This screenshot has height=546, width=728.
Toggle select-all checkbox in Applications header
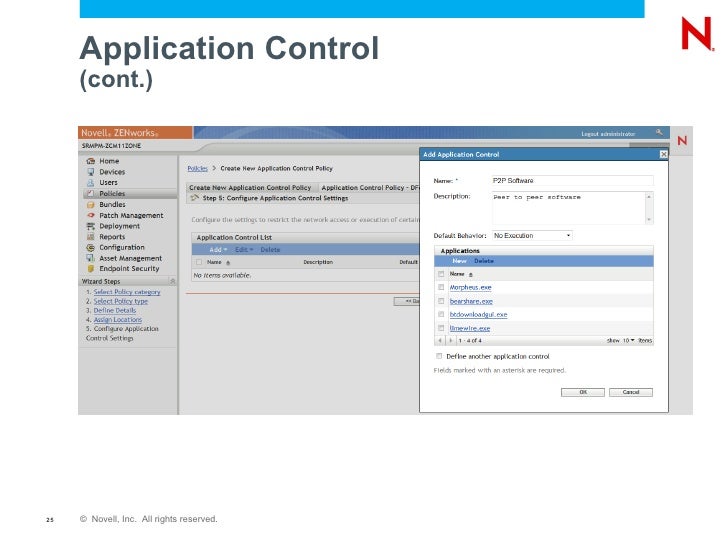(441, 274)
